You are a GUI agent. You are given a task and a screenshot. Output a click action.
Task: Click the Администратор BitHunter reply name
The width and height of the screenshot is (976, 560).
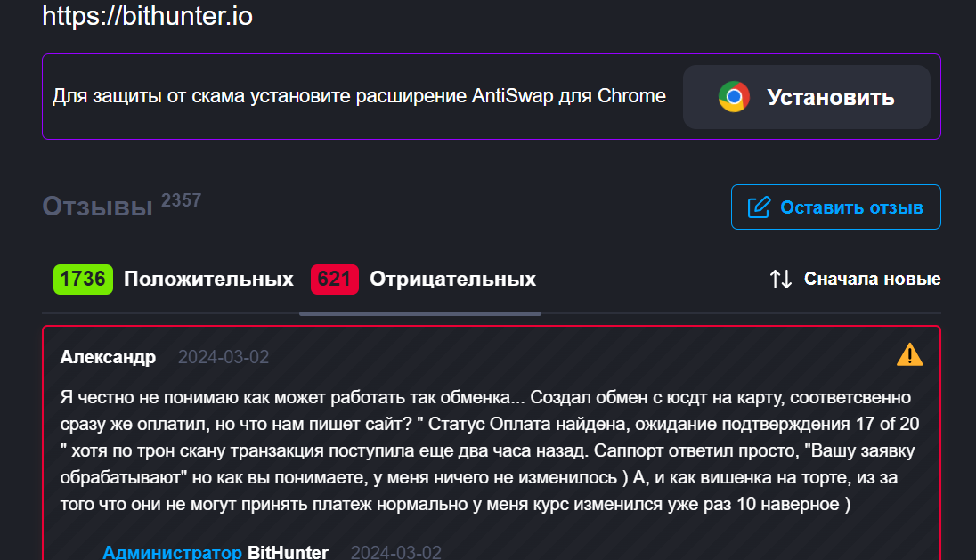pos(216,552)
